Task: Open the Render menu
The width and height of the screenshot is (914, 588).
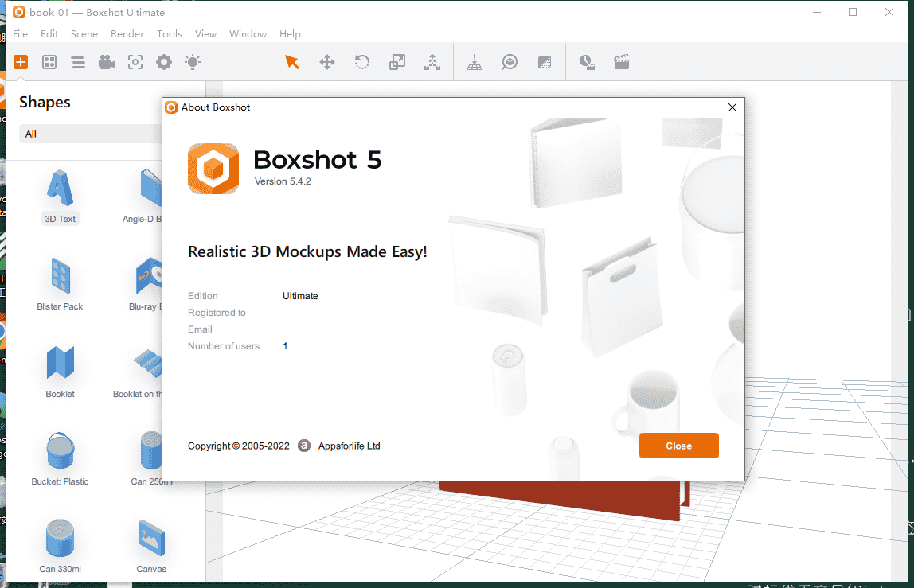Action: [x=127, y=33]
